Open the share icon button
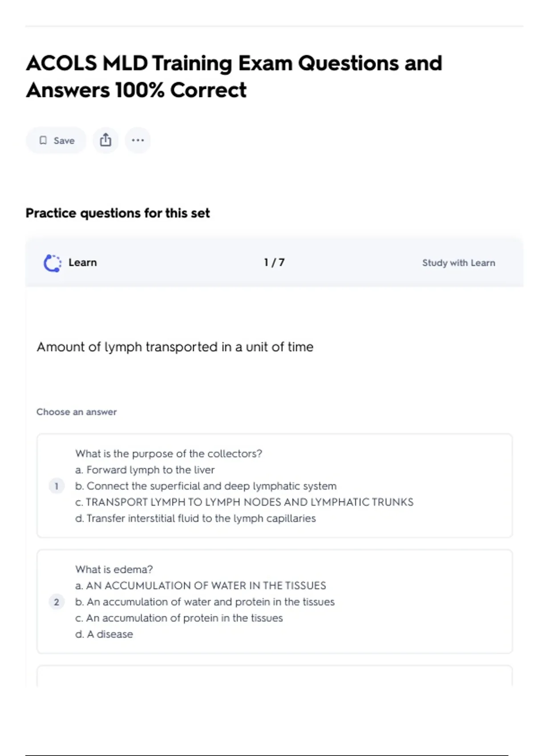This screenshot has height=756, width=534. point(105,140)
